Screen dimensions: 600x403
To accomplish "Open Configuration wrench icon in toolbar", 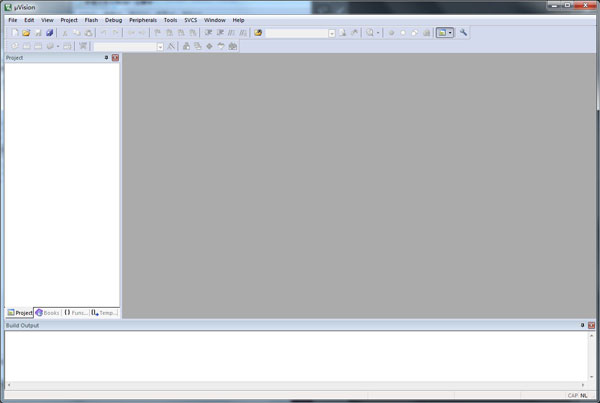I will (464, 33).
